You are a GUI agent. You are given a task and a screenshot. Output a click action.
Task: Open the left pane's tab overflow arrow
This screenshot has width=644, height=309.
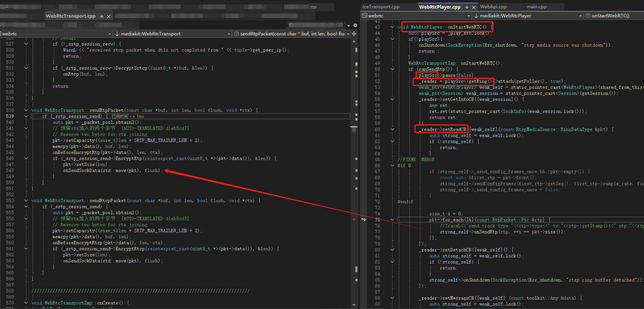tap(349, 26)
